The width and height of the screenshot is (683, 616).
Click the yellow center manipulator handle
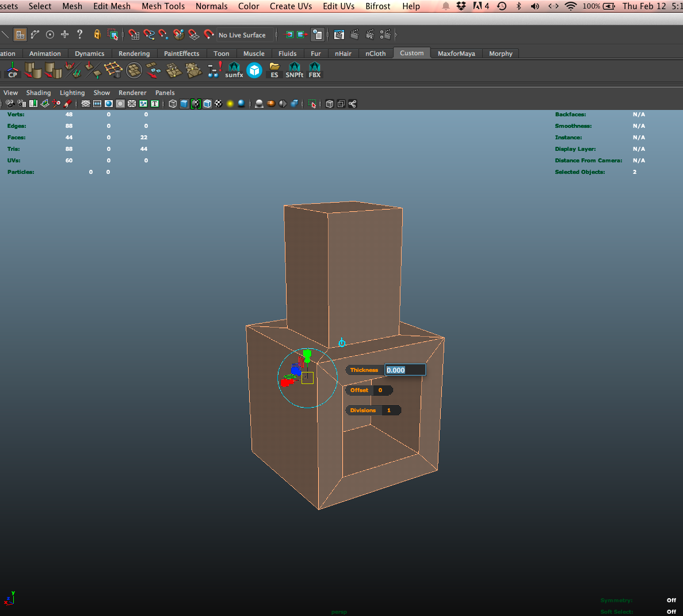pos(308,378)
